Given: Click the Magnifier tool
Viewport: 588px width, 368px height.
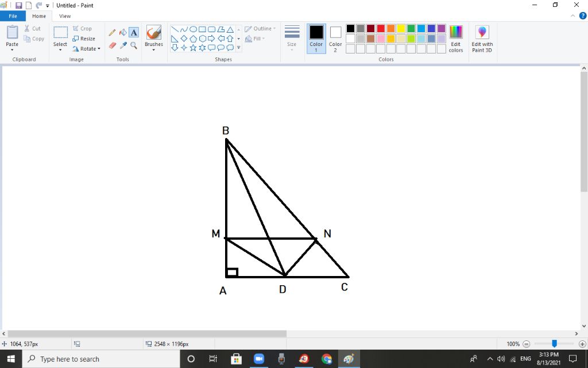Looking at the screenshot, I should 133,45.
